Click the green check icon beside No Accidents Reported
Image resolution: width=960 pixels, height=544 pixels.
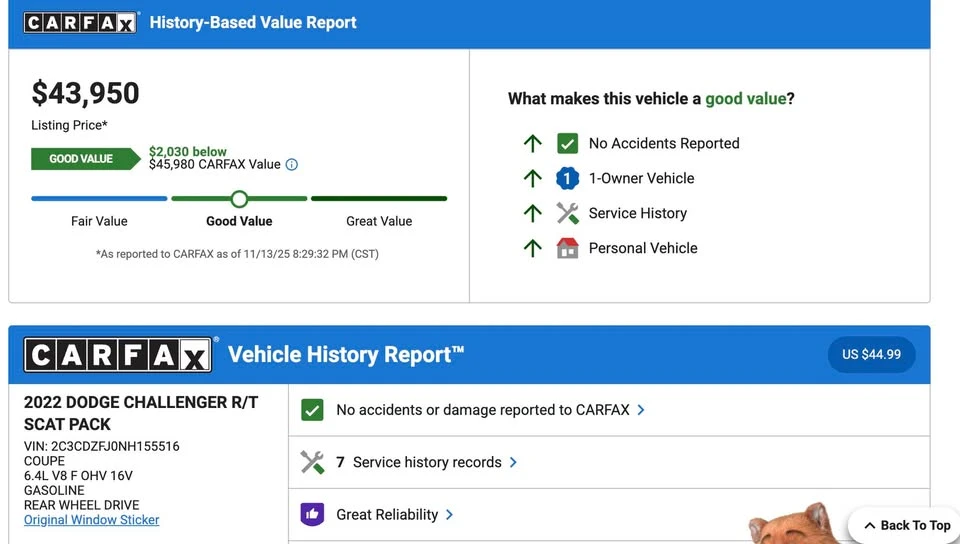tap(568, 143)
